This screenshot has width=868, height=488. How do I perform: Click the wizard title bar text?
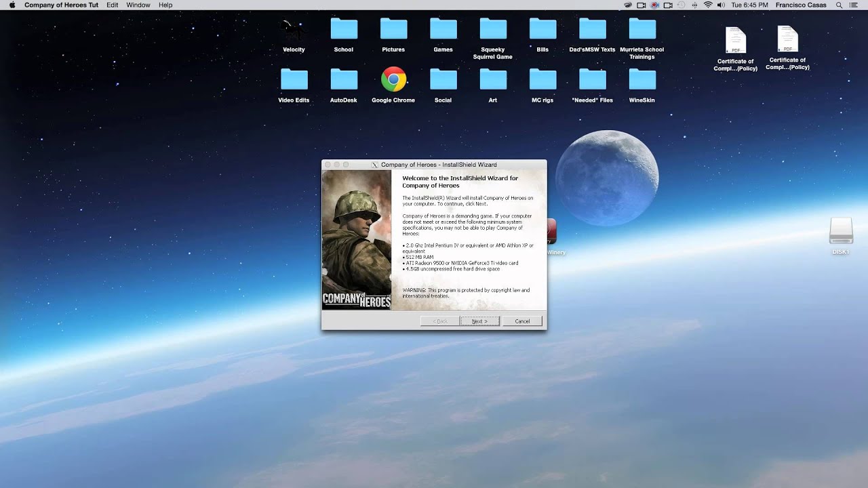point(439,165)
